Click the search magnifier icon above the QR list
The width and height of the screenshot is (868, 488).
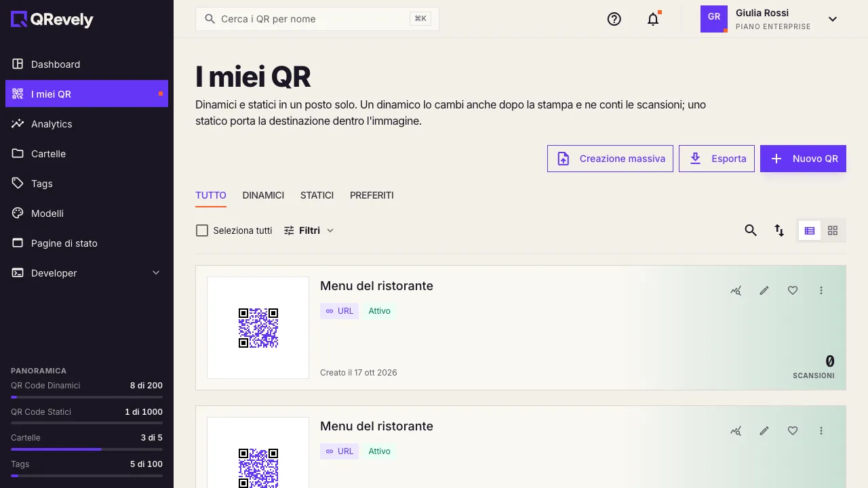[x=751, y=230]
